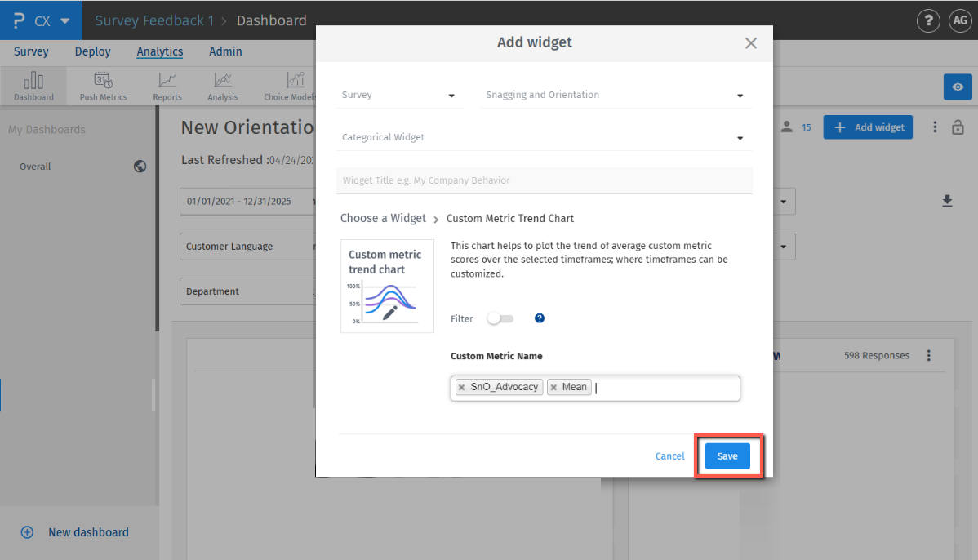Enable the Filter toggle switch

[x=500, y=318]
